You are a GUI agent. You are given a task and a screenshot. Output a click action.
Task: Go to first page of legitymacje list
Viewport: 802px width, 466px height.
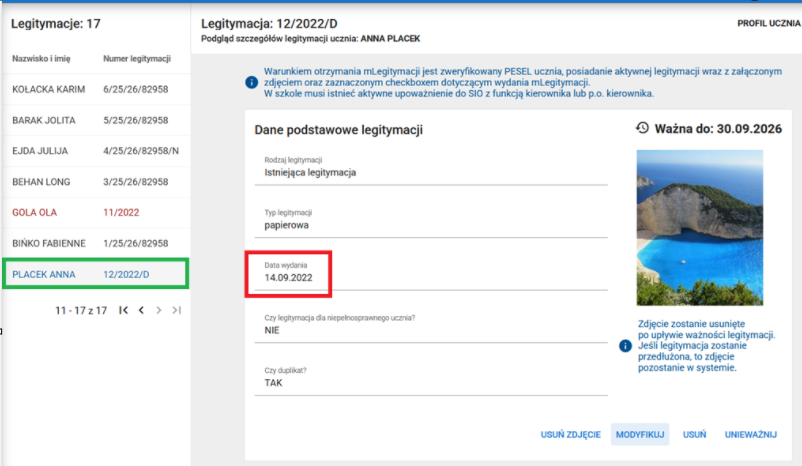(123, 311)
